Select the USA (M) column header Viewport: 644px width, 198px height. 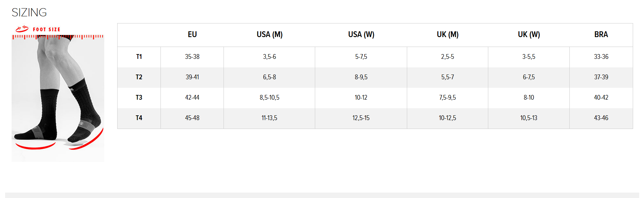click(270, 35)
